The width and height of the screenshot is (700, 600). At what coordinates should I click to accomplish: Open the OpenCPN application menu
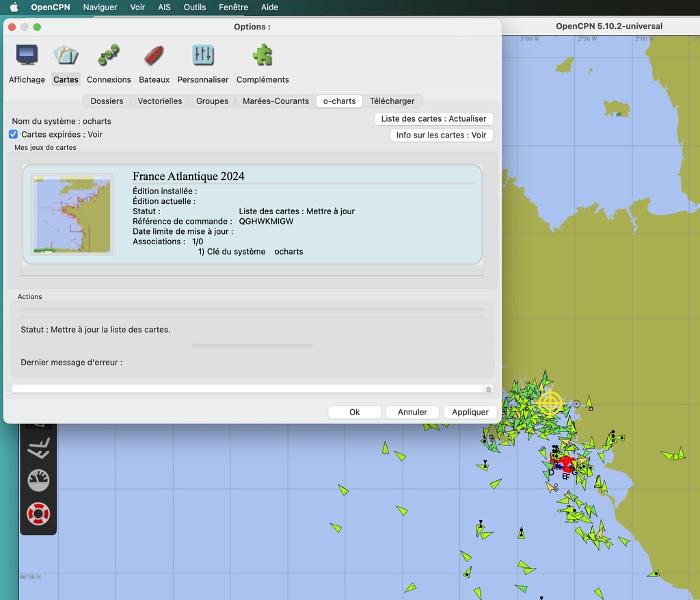(x=51, y=7)
